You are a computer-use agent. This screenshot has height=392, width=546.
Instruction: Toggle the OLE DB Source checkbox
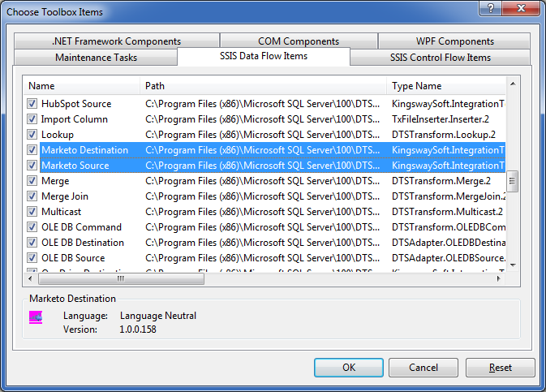[x=32, y=257]
